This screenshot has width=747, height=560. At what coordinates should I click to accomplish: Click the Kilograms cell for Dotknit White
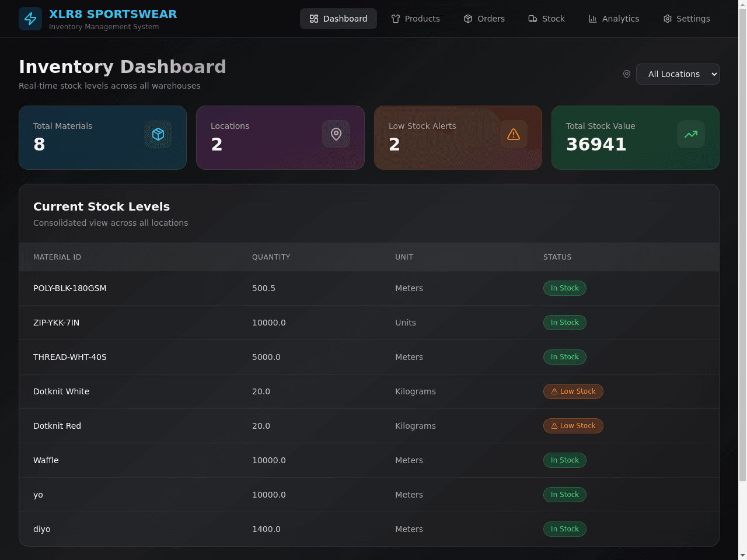coord(416,391)
